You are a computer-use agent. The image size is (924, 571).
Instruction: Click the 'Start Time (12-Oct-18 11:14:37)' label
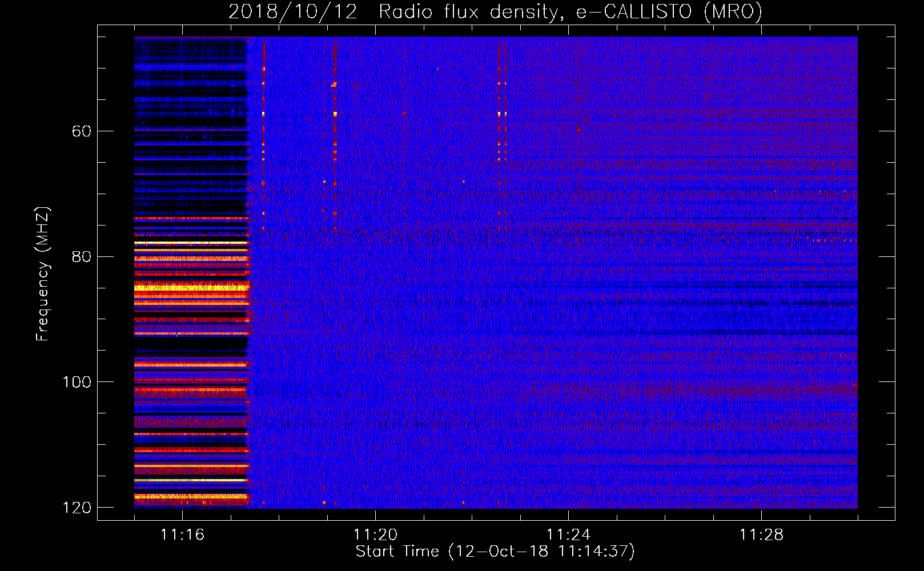(x=495, y=552)
